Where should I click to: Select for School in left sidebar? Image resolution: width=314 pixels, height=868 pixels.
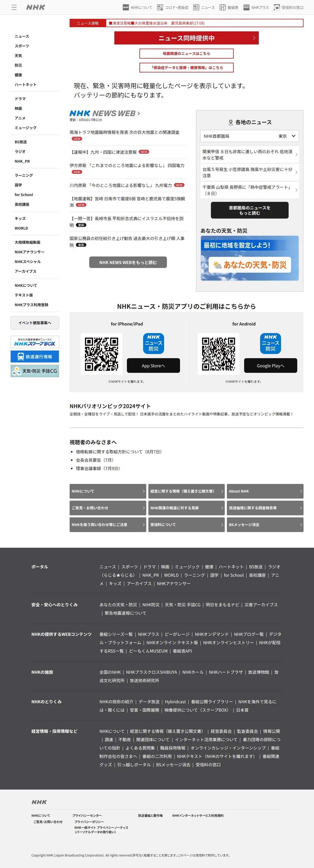point(24,195)
